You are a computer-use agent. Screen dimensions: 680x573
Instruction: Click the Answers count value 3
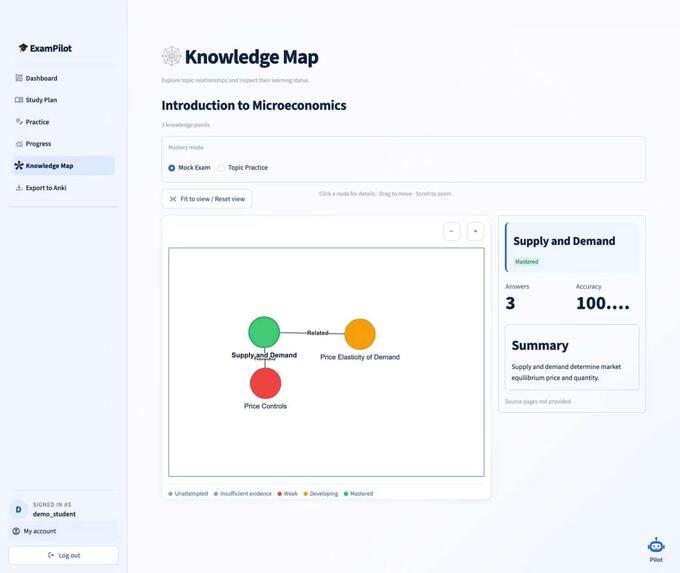tap(510, 303)
